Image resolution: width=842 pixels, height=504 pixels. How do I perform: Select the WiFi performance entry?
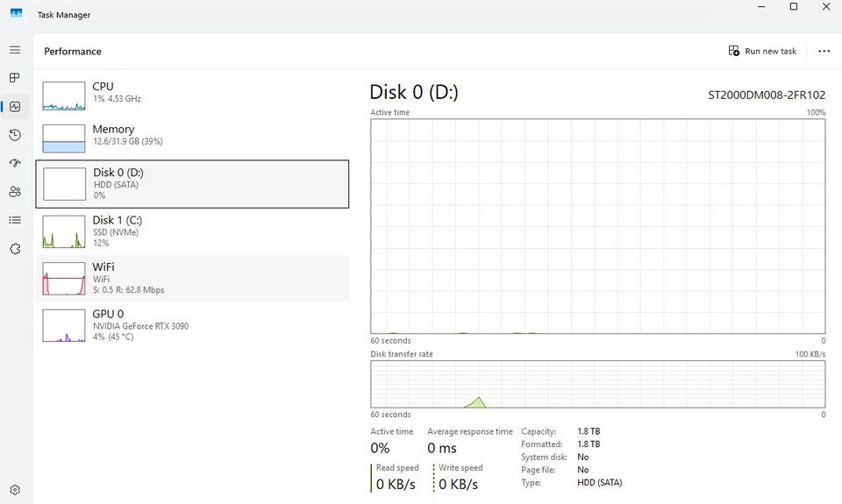click(192, 278)
